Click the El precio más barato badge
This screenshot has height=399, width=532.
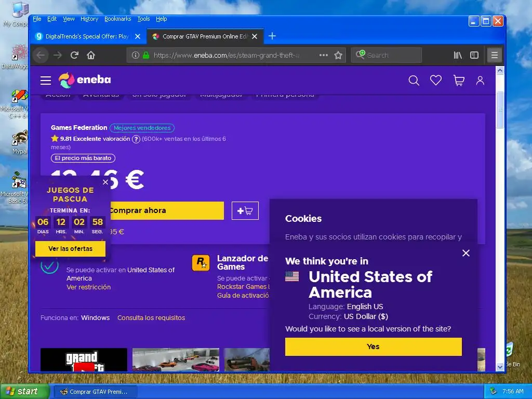pos(83,158)
